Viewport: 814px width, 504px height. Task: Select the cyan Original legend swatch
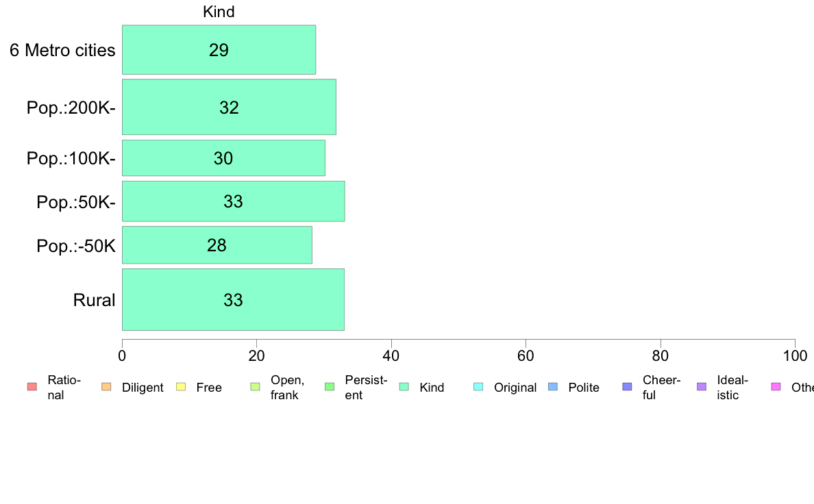[x=479, y=387]
